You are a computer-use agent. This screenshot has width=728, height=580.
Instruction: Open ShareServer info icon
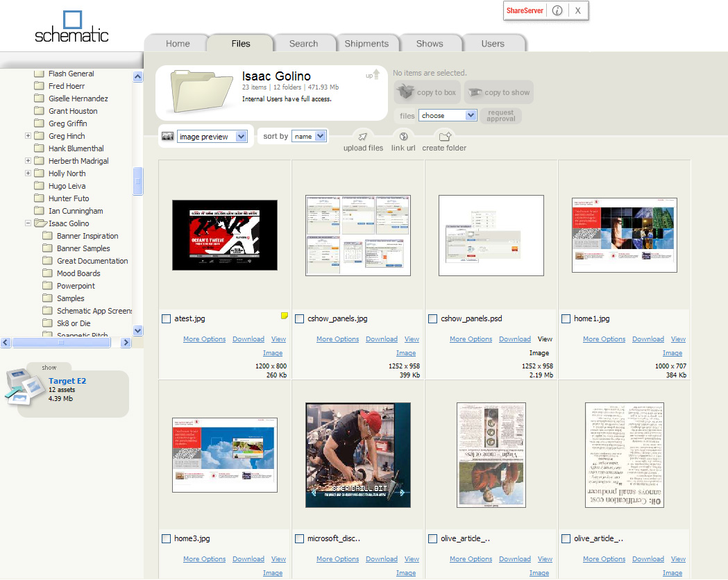(x=557, y=10)
